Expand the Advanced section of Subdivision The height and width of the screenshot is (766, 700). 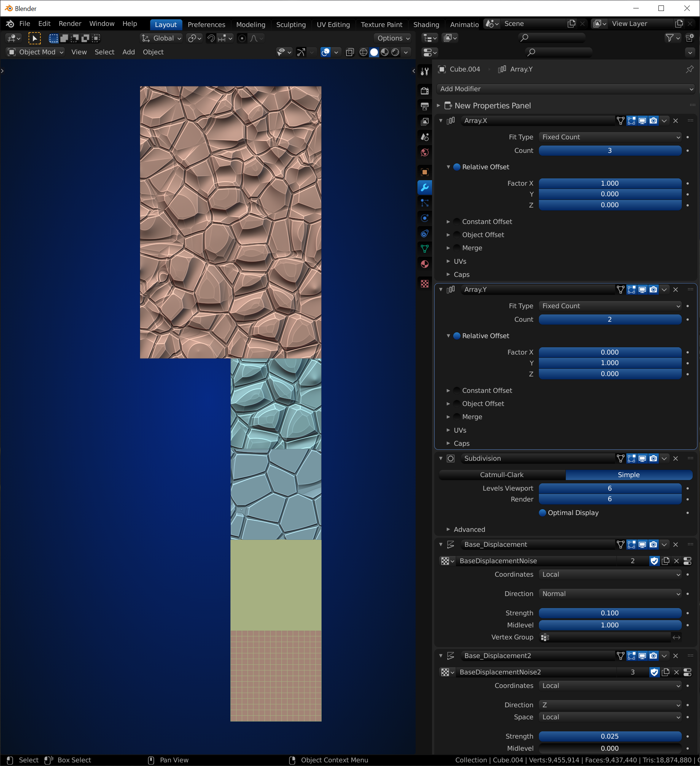coord(469,529)
